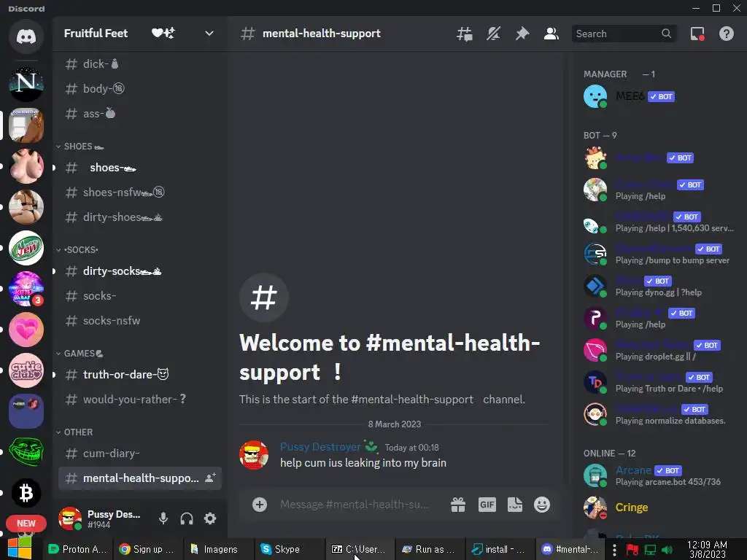
Task: Open the Threads icon in channel header
Action: pos(465,34)
